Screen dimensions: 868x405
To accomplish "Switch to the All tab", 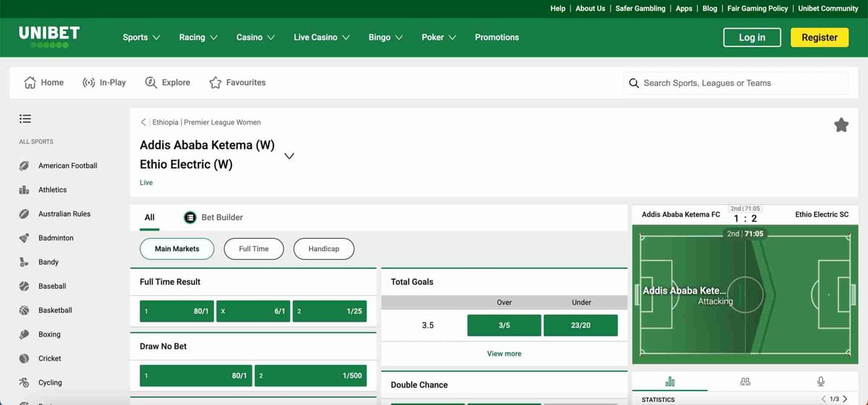I will click(150, 217).
